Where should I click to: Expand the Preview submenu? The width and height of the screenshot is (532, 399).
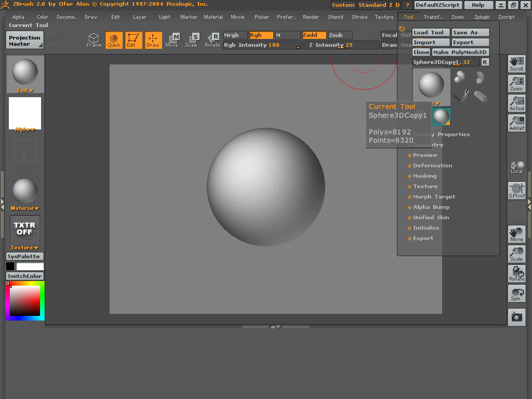425,155
